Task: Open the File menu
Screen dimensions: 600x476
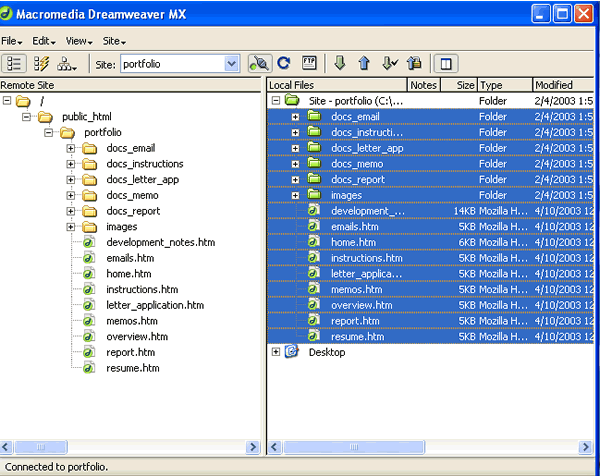Action: coord(12,41)
